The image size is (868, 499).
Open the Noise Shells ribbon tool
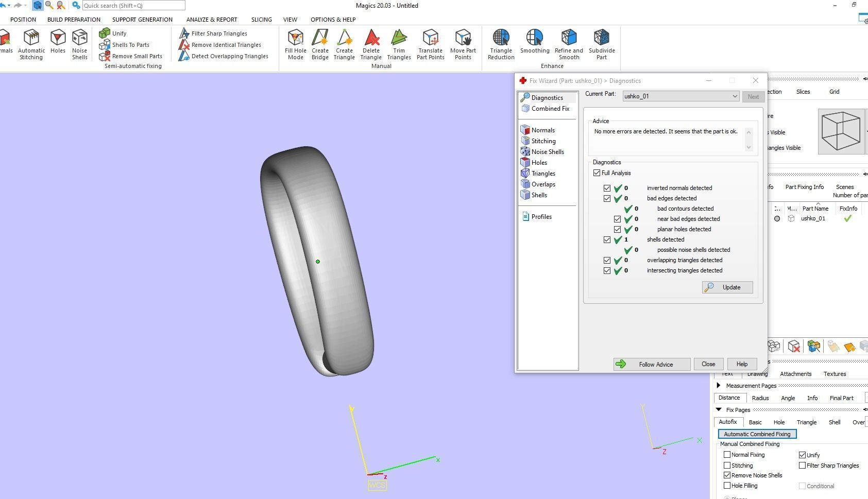[80, 45]
